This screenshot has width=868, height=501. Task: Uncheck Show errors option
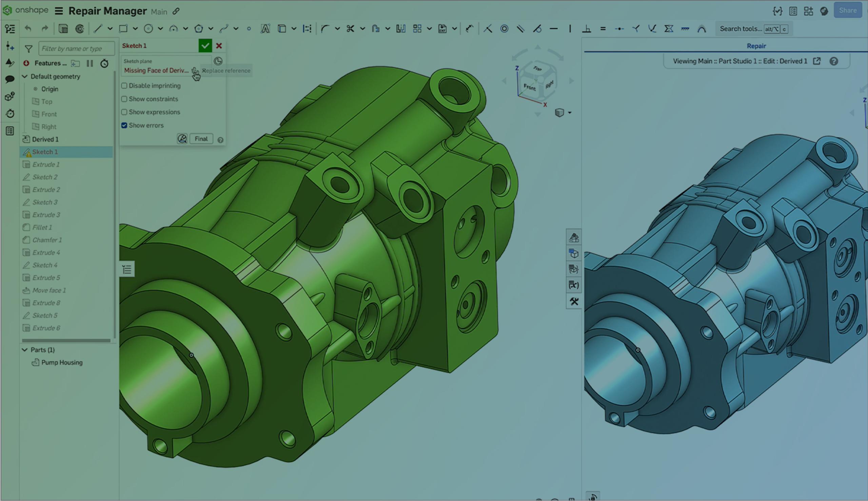coord(124,125)
